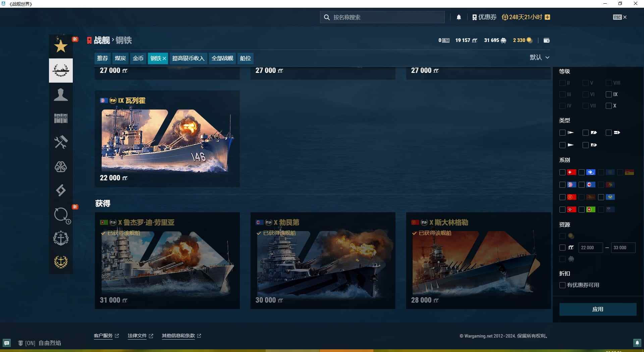
Task: Open the X 鲁杰罗·迪·劳里亚 ship card
Action: (x=167, y=260)
